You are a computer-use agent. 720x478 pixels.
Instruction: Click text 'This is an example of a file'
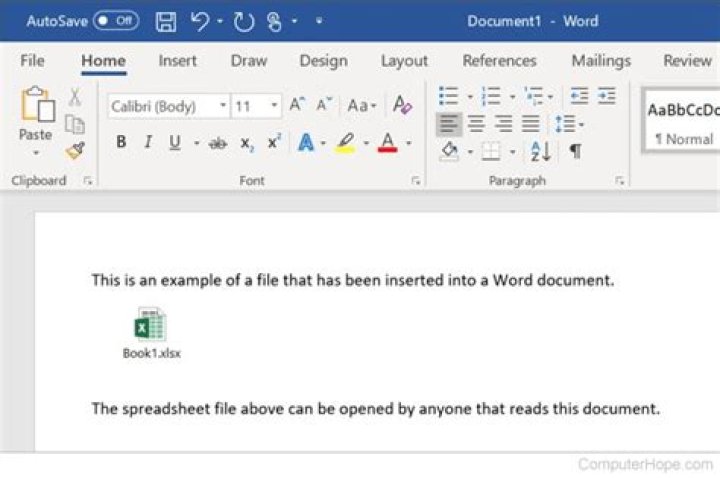pos(185,280)
